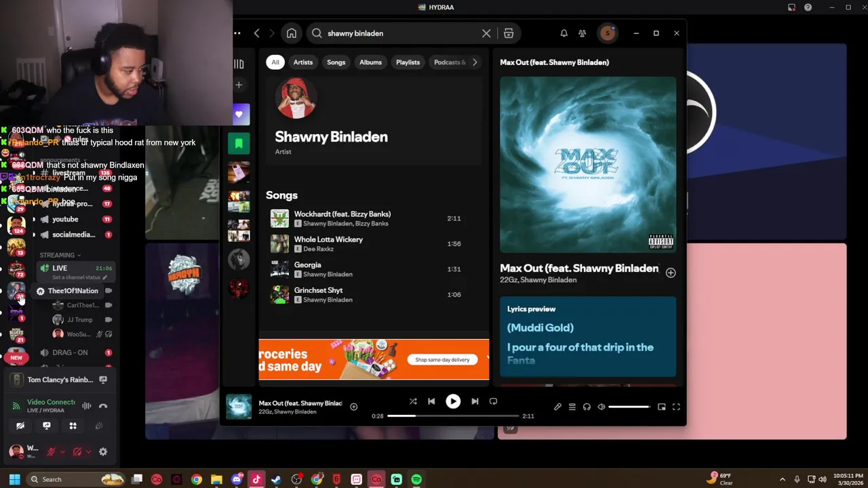
Task: Select the Songs filter chip
Action: [x=336, y=62]
